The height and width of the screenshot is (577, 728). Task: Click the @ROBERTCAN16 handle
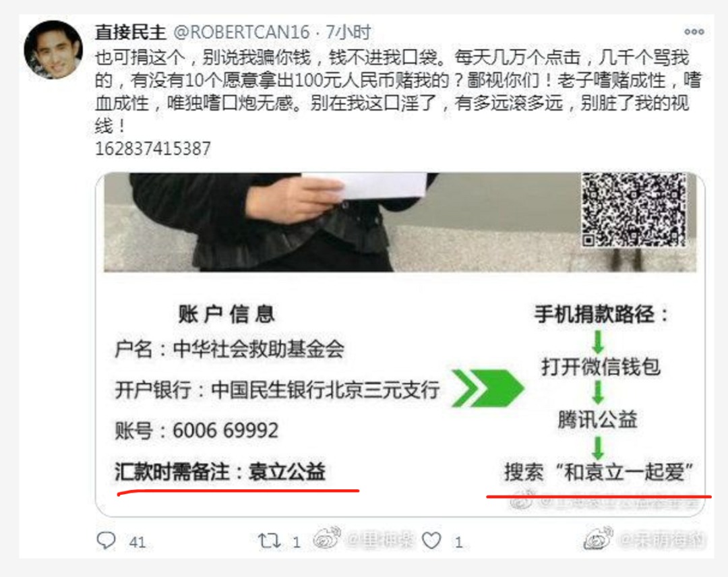241,32
